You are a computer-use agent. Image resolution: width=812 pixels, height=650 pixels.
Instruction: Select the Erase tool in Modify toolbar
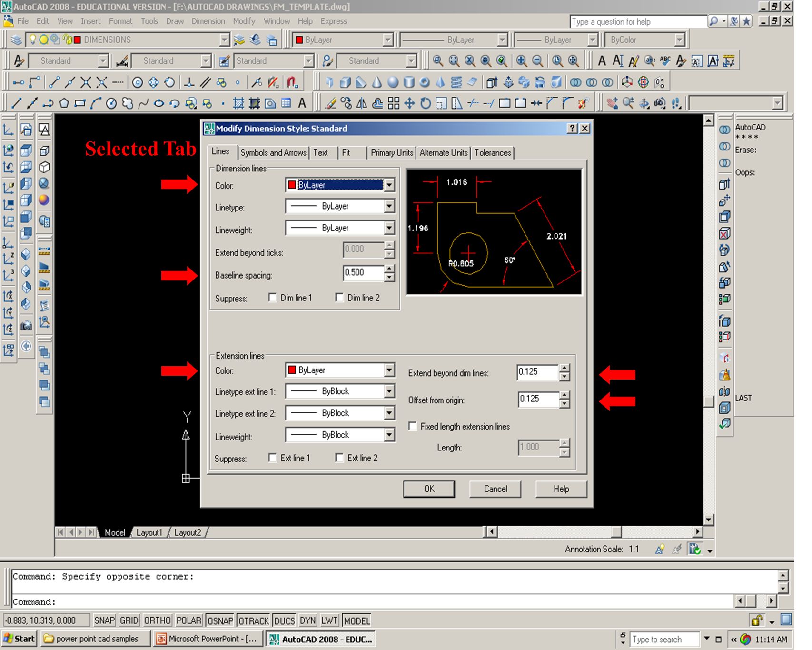click(330, 103)
